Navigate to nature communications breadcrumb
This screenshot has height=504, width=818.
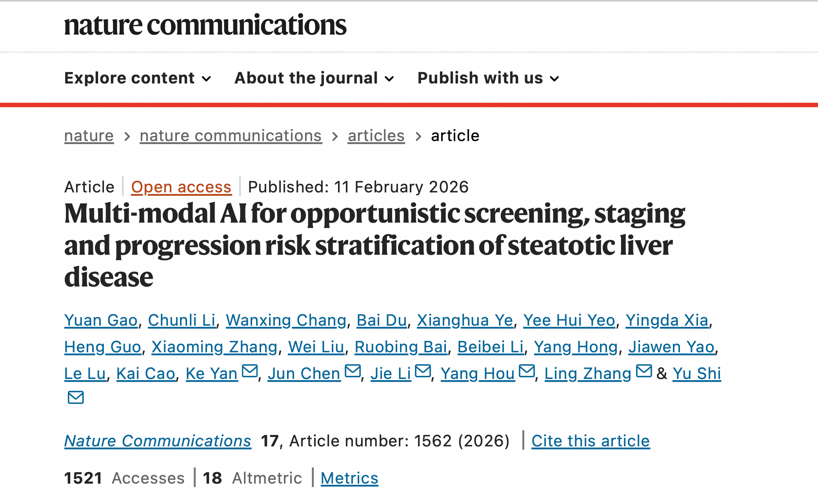(x=231, y=136)
